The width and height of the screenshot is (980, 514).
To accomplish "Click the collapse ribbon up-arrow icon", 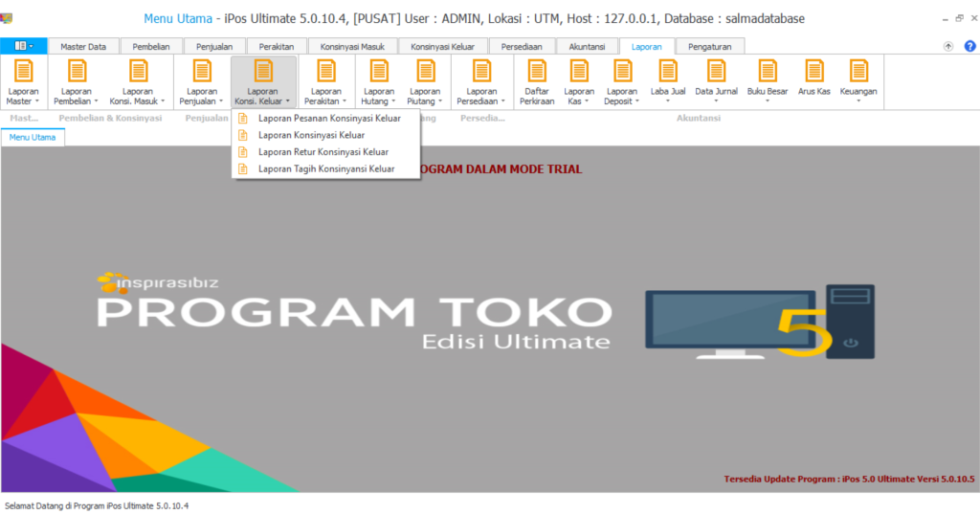I will pyautogui.click(x=948, y=46).
